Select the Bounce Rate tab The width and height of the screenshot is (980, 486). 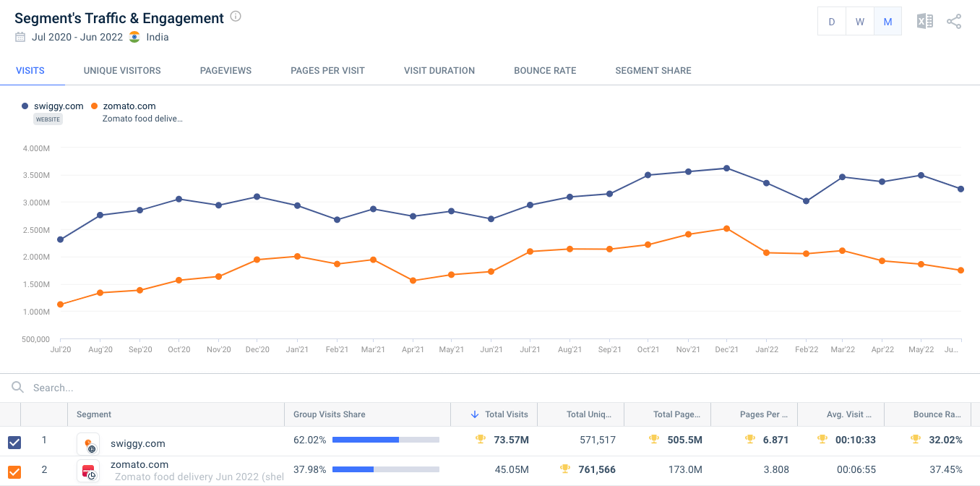[x=545, y=70]
